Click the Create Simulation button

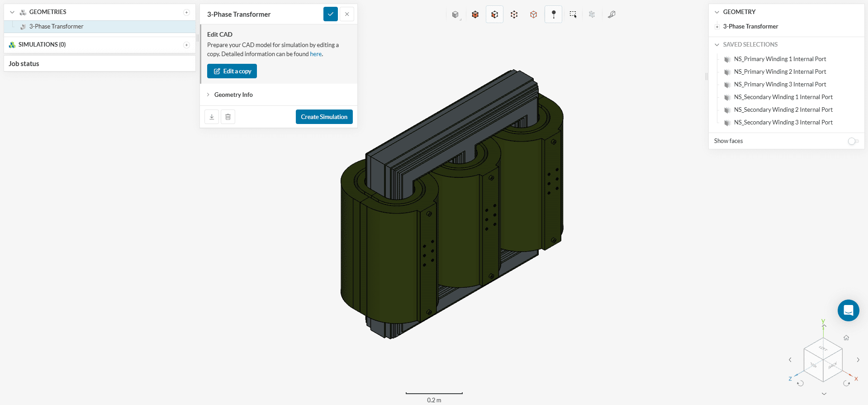(324, 117)
